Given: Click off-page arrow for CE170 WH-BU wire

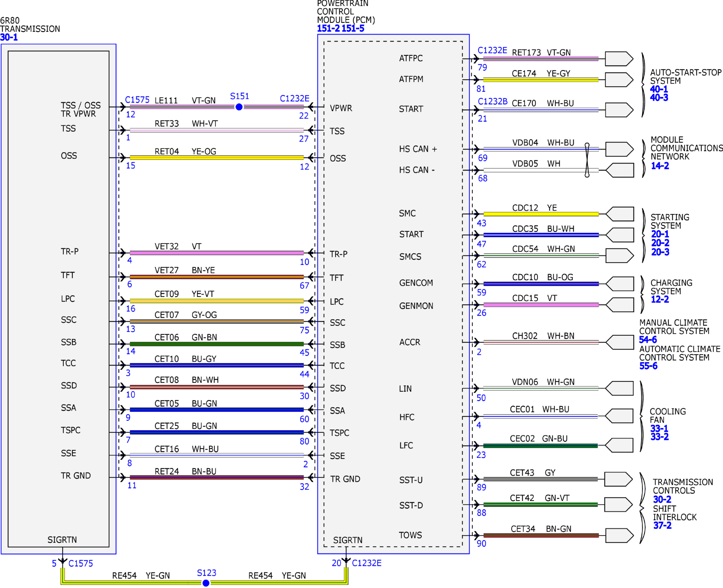Looking at the screenshot, I should tap(619, 110).
